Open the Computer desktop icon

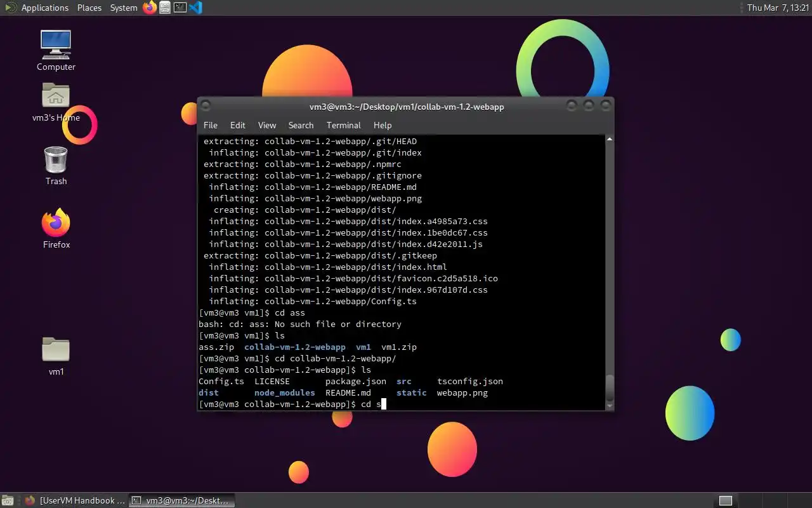tap(56, 50)
